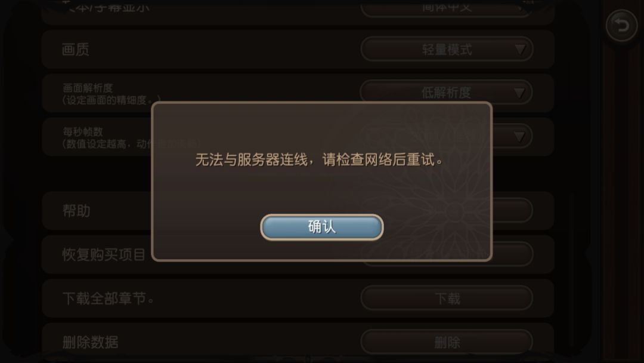This screenshot has width=644, height=363.
Task: Open the 低解析度 resolution dropdown
Action: pos(447,93)
